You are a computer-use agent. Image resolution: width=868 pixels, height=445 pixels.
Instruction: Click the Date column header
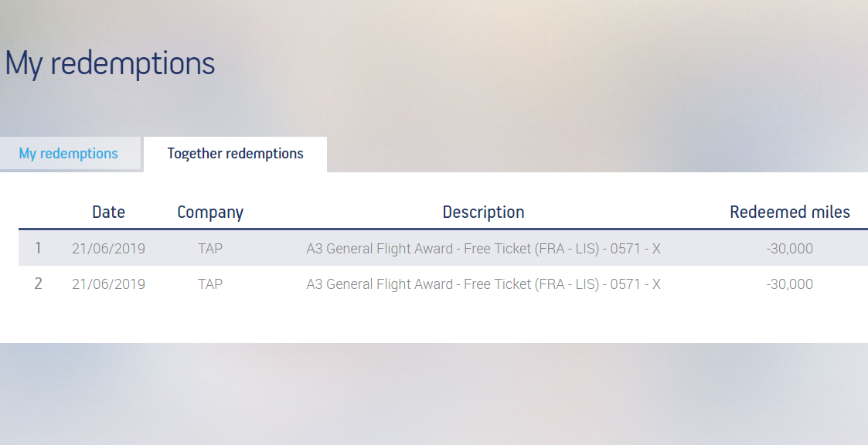pos(108,212)
